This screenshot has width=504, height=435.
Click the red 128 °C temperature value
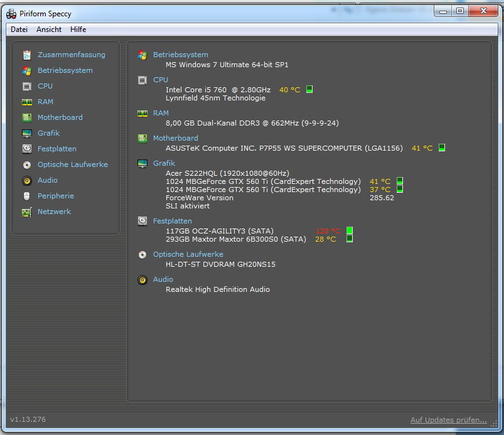pos(328,231)
